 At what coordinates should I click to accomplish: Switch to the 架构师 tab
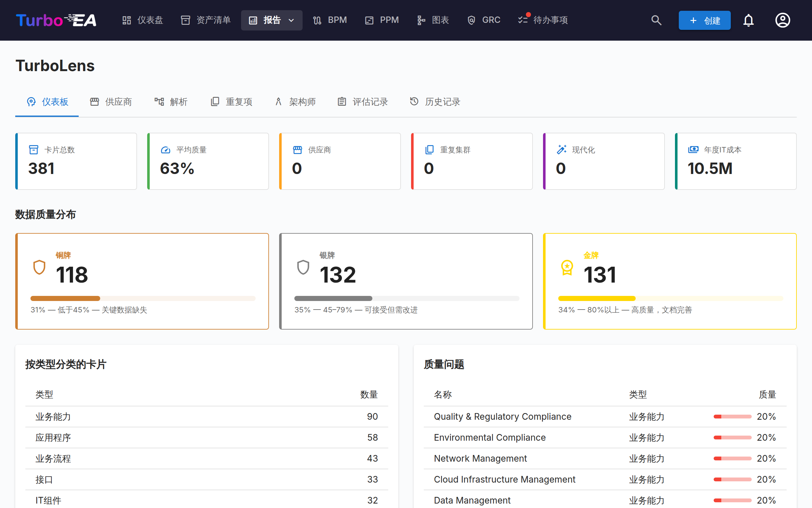tap(295, 102)
